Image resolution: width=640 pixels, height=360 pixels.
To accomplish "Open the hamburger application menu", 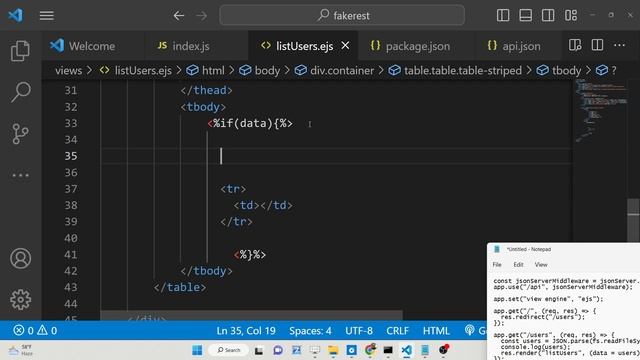I will click(47, 16).
